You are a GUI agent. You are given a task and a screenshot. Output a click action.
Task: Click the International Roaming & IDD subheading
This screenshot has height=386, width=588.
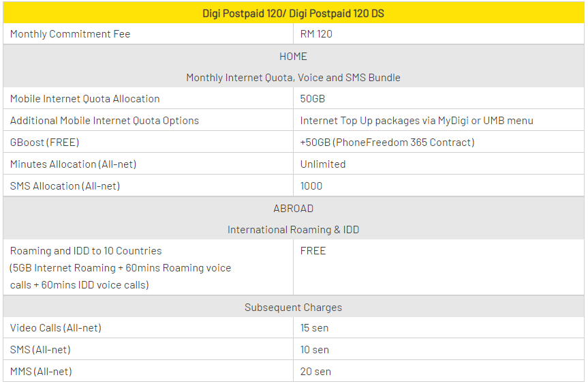coord(293,230)
